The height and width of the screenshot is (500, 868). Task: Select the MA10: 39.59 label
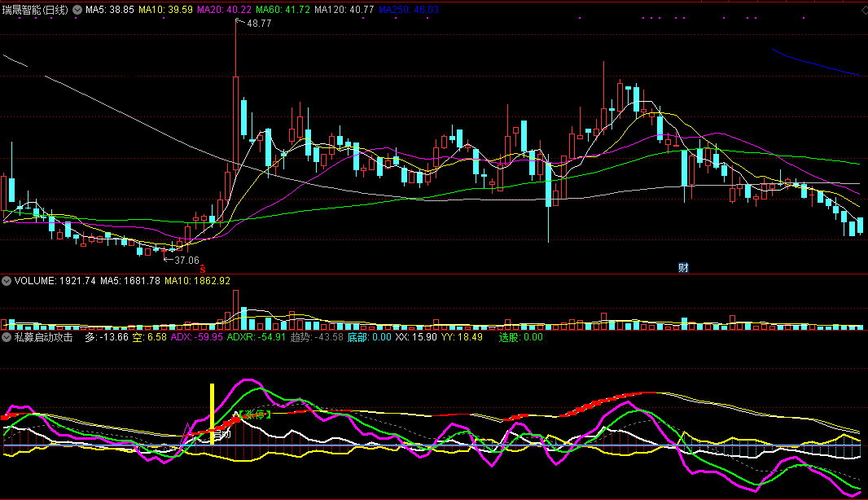pos(165,10)
